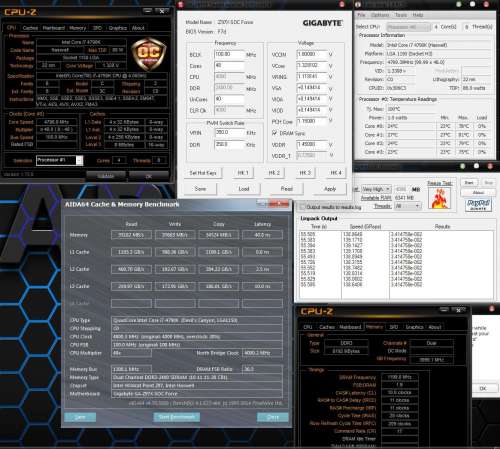Click the HK 1 hotkey button
The width and height of the screenshot is (500, 449).
[243, 173]
